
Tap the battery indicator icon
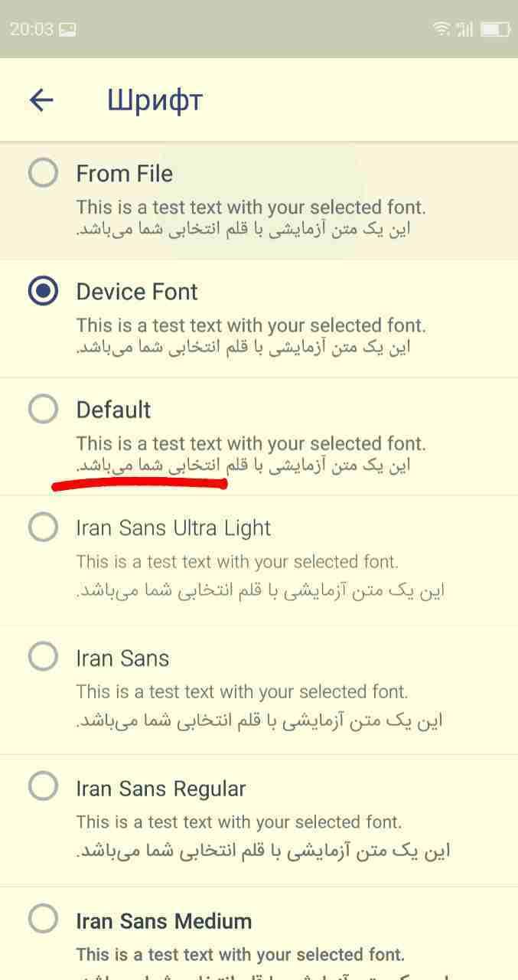pos(494,29)
